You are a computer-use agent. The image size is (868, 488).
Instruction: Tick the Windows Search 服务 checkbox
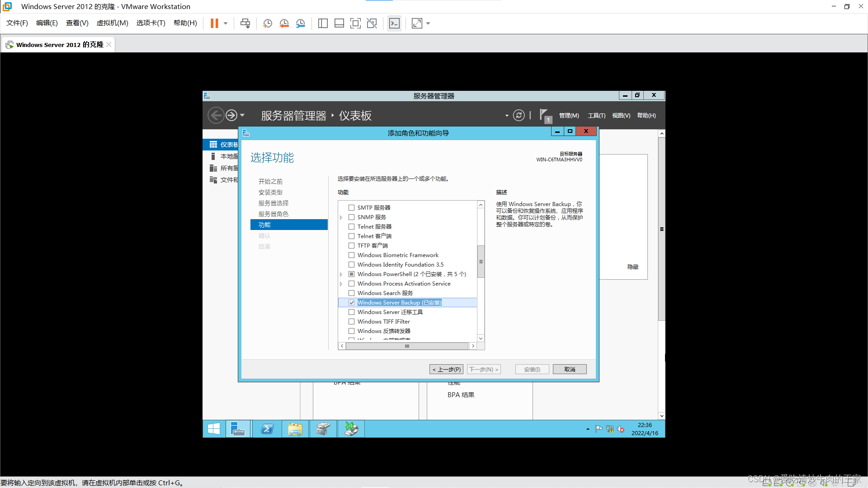pos(351,293)
